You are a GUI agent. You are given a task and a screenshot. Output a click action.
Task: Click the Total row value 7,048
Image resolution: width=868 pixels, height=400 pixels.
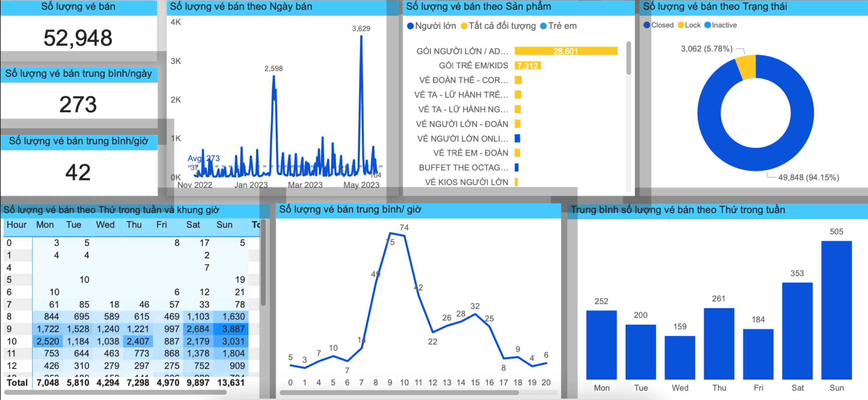pos(48,383)
